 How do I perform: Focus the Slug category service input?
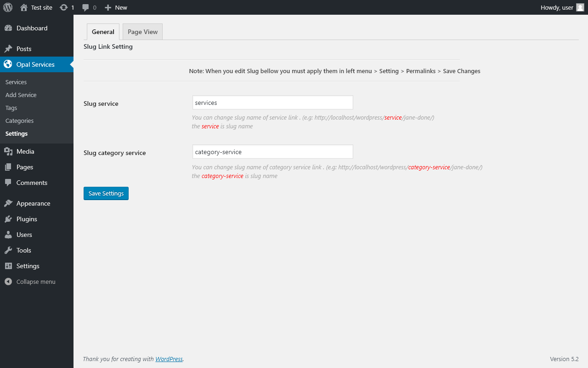pos(273,152)
